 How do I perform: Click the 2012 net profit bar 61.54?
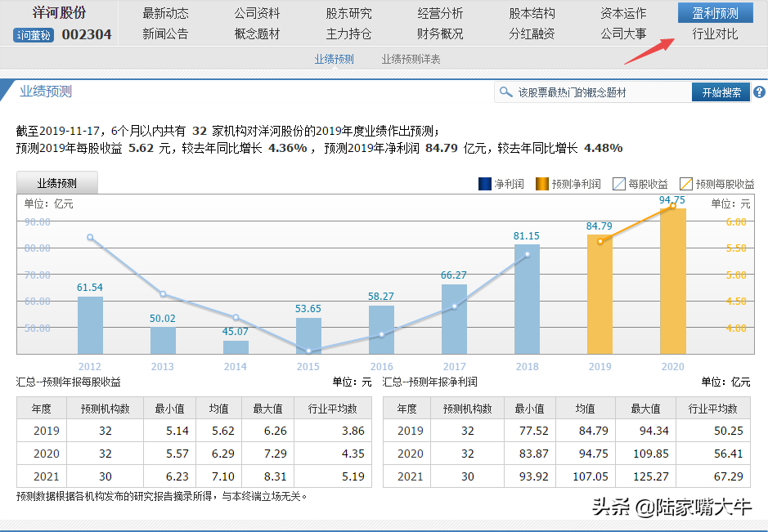click(x=90, y=325)
